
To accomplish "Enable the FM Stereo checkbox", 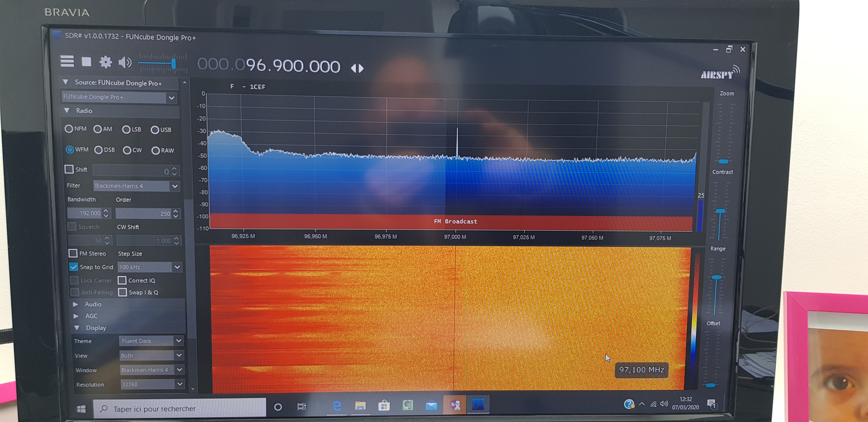I will pyautogui.click(x=73, y=253).
